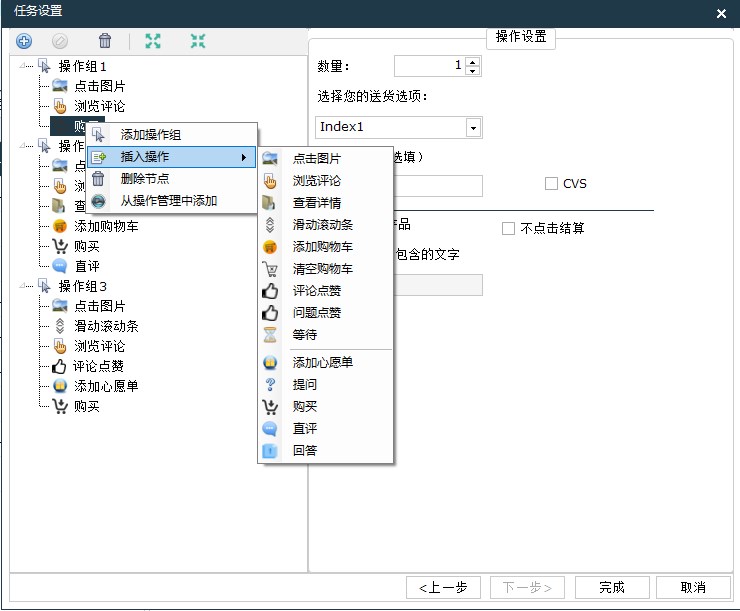
Task: Click the 完成 finish button
Action: 612,587
